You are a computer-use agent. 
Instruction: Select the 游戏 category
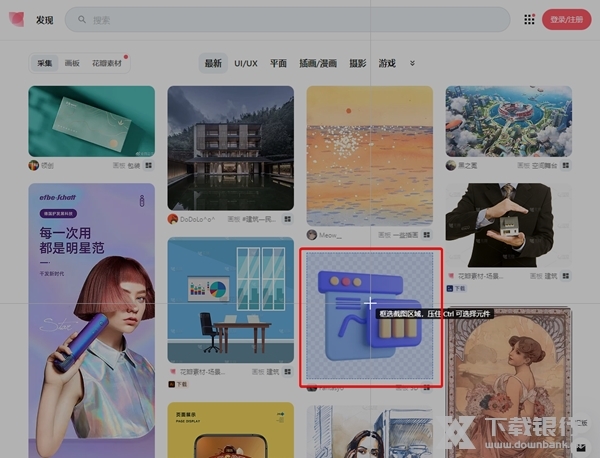[387, 63]
